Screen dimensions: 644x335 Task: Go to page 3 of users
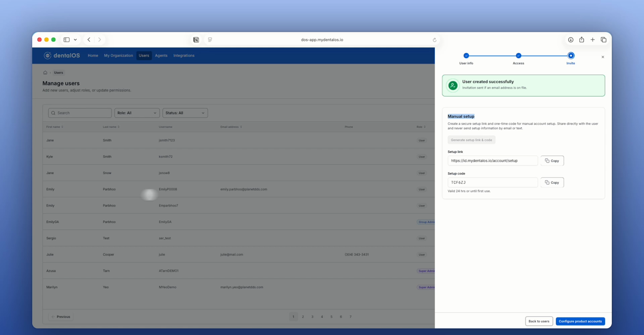tap(312, 317)
